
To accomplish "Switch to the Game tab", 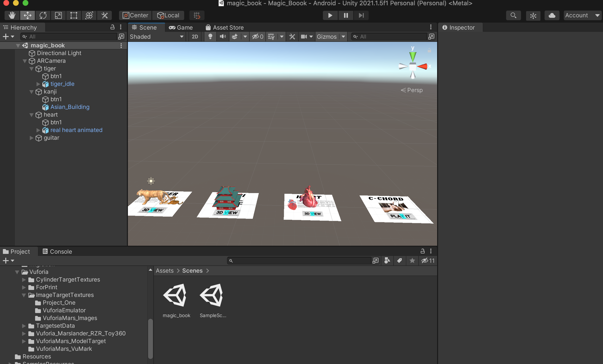I will 181,27.
